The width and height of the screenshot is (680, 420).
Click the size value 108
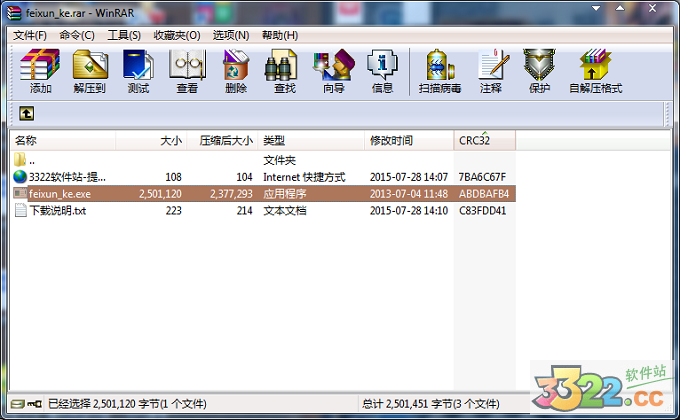pos(173,177)
